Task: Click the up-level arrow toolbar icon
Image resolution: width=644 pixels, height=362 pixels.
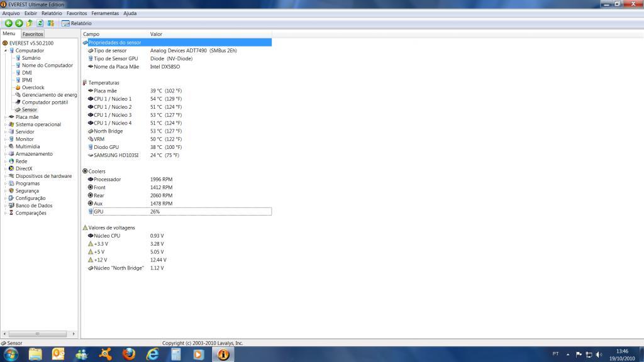Action: (30, 23)
